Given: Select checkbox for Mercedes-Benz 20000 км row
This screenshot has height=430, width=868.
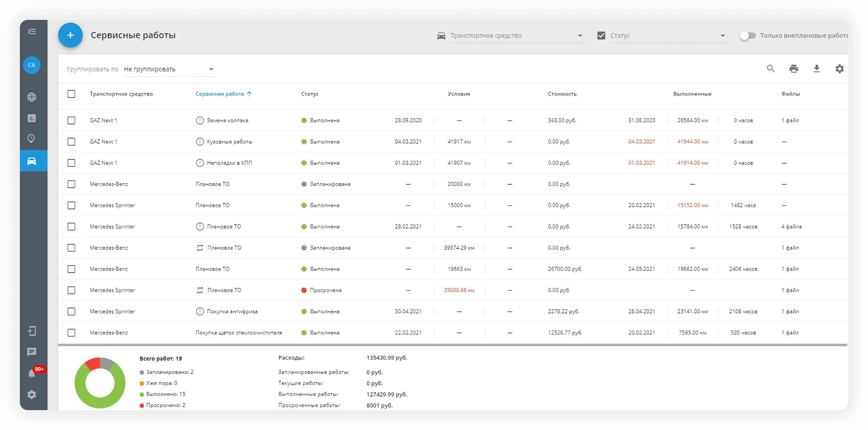Looking at the screenshot, I should [x=71, y=184].
